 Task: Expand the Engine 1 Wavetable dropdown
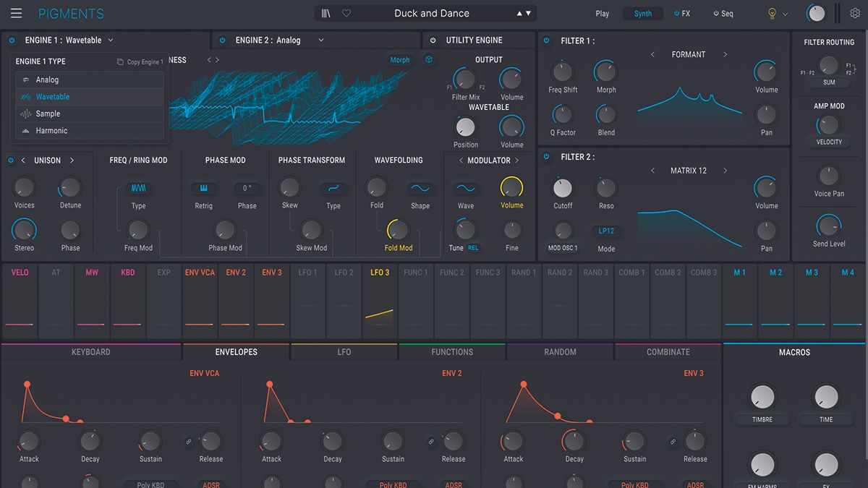[111, 40]
